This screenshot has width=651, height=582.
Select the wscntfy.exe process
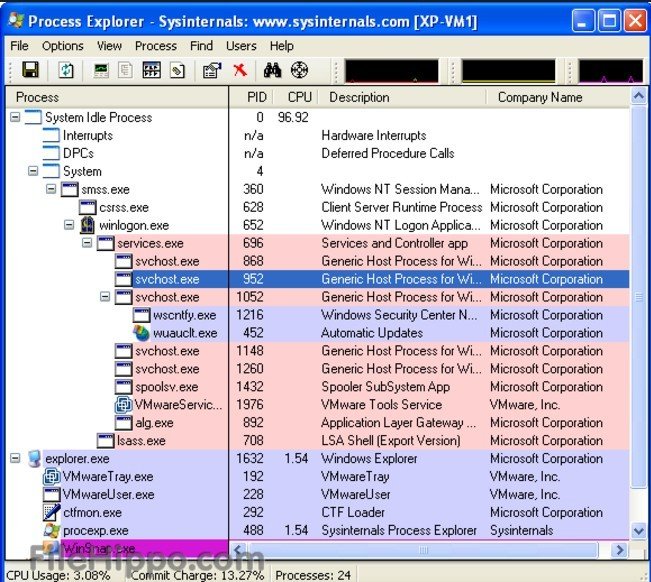185,315
